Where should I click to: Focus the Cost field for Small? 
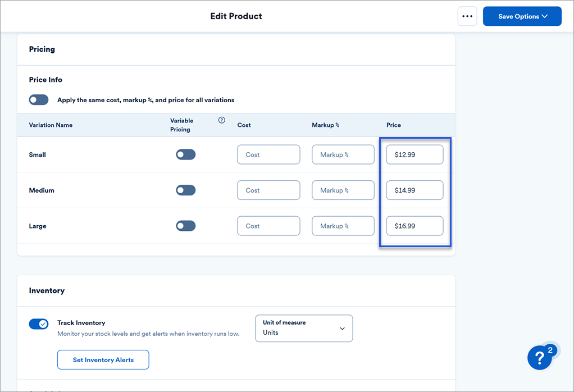(268, 154)
